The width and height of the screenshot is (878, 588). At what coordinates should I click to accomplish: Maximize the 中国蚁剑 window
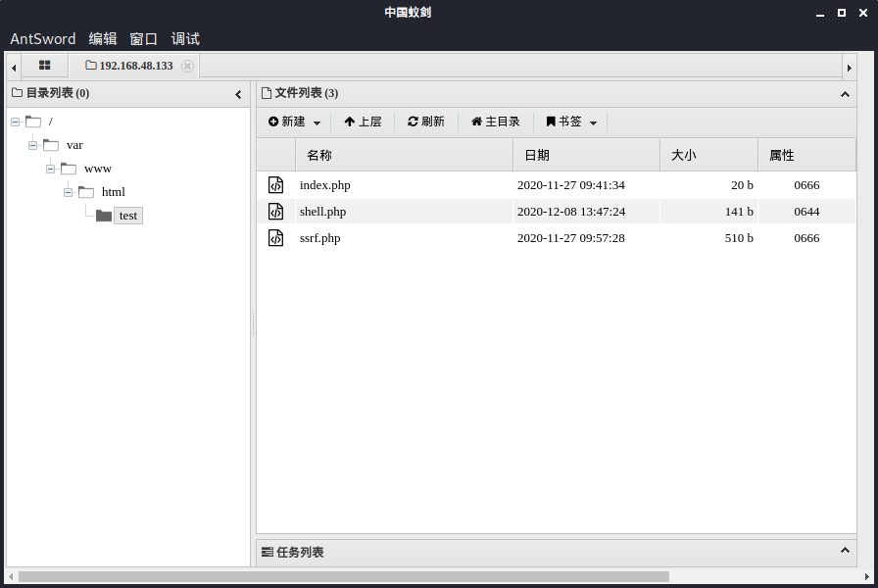click(x=841, y=13)
